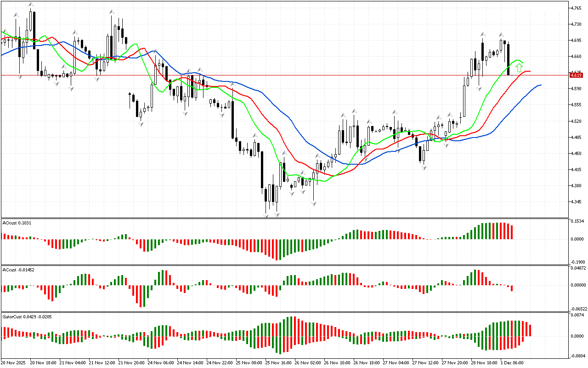Select the up fractal arrow above the highest candle
588x368 pixels.
point(31,5)
